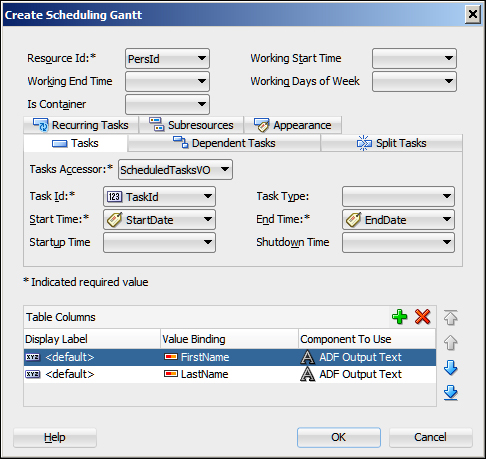This screenshot has height=459, width=486.
Task: Click the red X delete column icon
Action: [x=422, y=317]
